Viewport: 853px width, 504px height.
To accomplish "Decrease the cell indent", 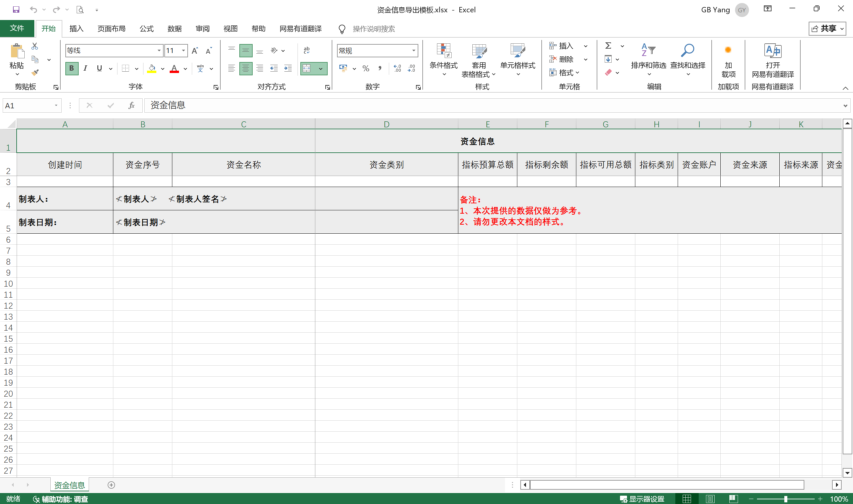I will (274, 69).
